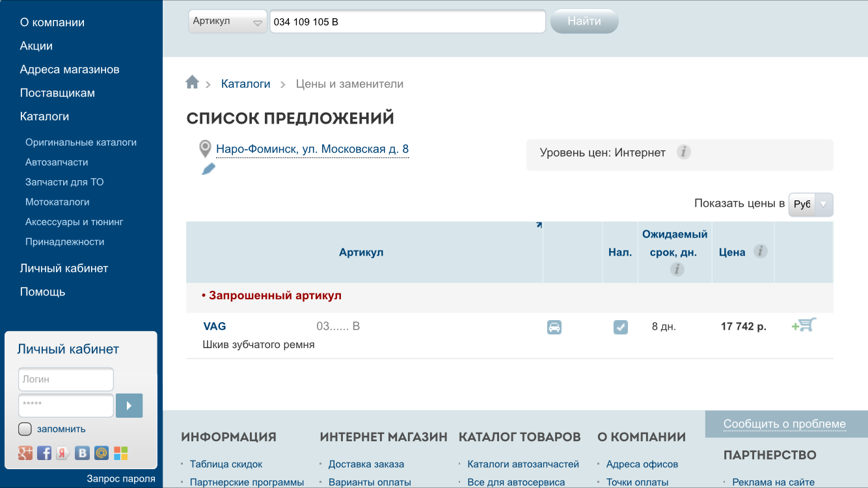Screen dimensions: 868x488
Task: Click the info icon beside 'Цена' column header
Action: point(760,251)
